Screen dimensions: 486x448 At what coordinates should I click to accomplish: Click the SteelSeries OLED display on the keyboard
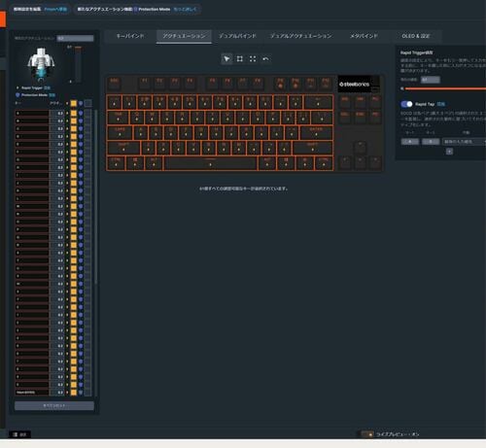pyautogui.click(x=359, y=85)
